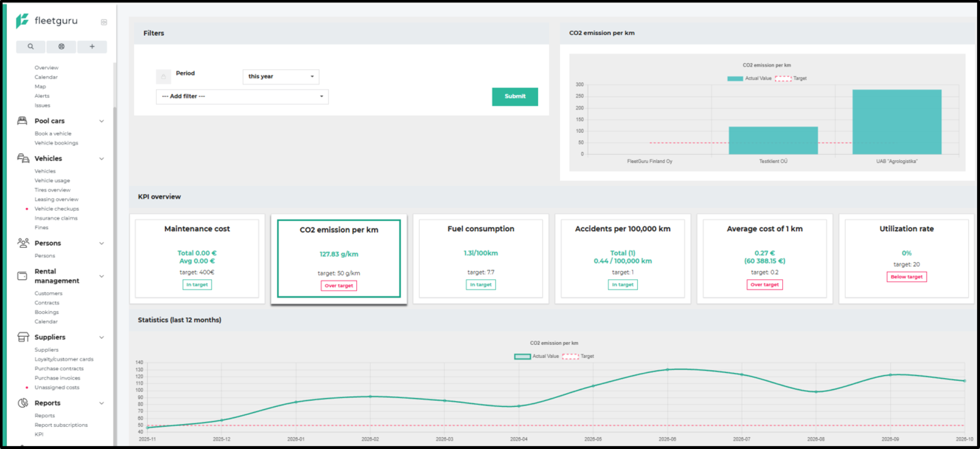Go to Map in the sidebar
The height and width of the screenshot is (449, 980).
click(x=40, y=86)
